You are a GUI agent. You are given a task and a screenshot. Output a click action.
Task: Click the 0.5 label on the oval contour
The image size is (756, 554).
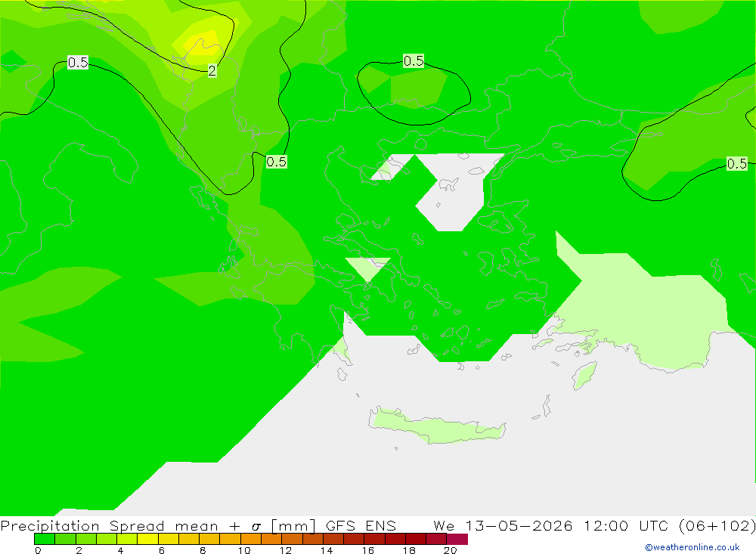[414, 60]
